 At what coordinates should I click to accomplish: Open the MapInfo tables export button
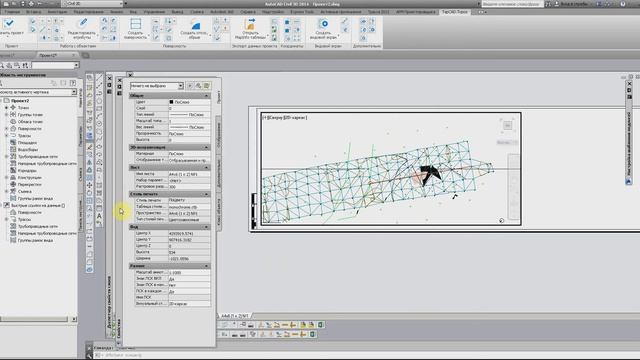(x=250, y=29)
